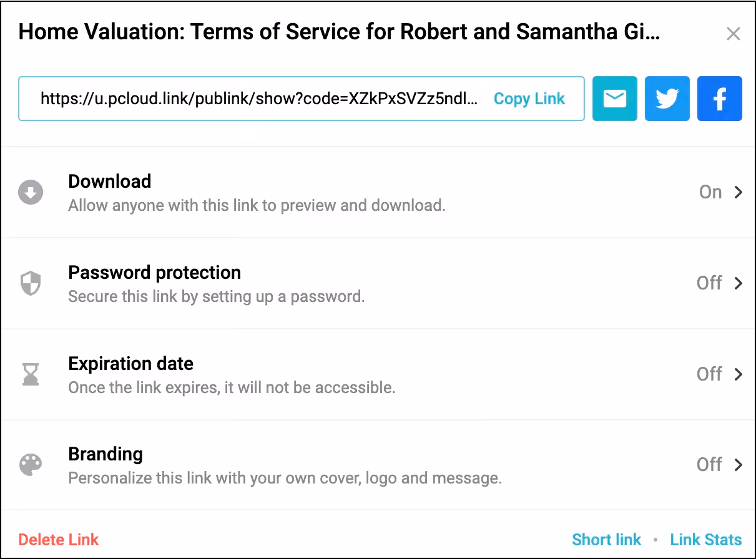
Task: Delete this share link
Action: coord(58,539)
